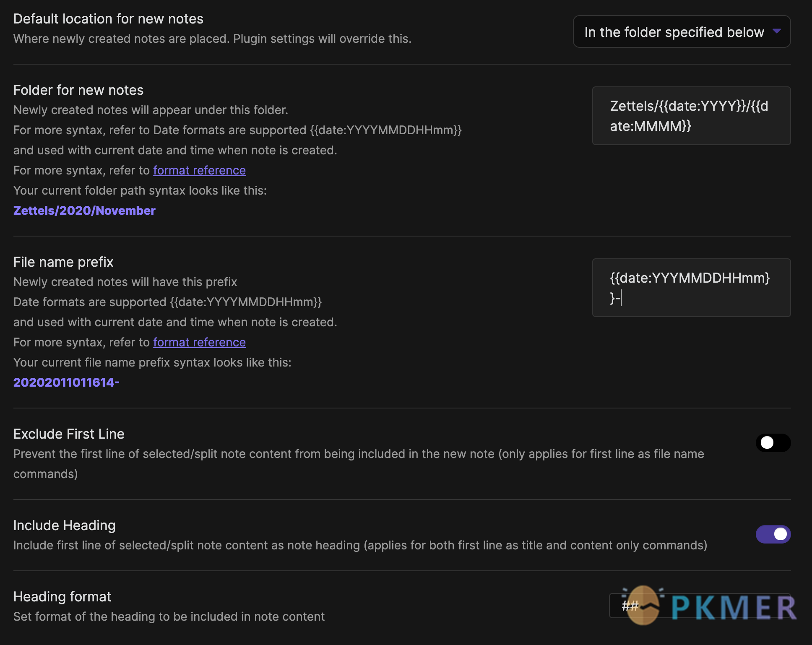
Task: Click the Include Heading setting label
Action: pyautogui.click(x=64, y=525)
